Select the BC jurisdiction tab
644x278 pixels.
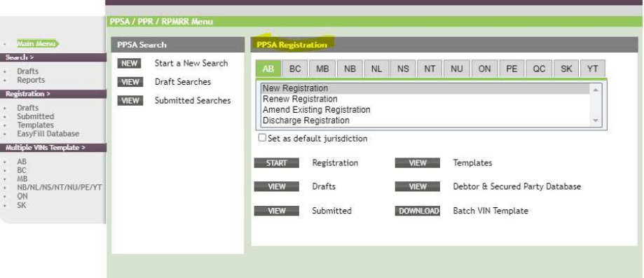pyautogui.click(x=295, y=69)
